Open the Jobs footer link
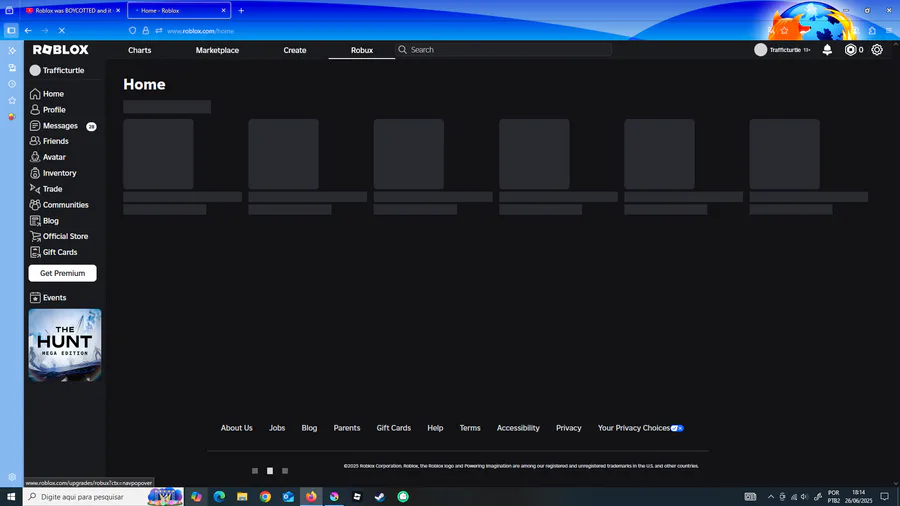The image size is (900, 506). (x=277, y=428)
